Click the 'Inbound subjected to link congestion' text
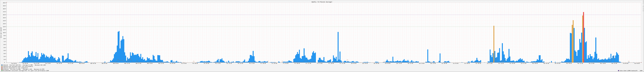The image size is (644, 72). point(15,68)
